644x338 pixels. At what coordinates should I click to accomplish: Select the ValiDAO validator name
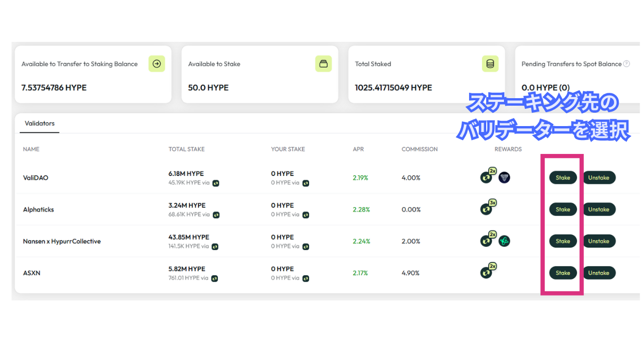coord(35,178)
